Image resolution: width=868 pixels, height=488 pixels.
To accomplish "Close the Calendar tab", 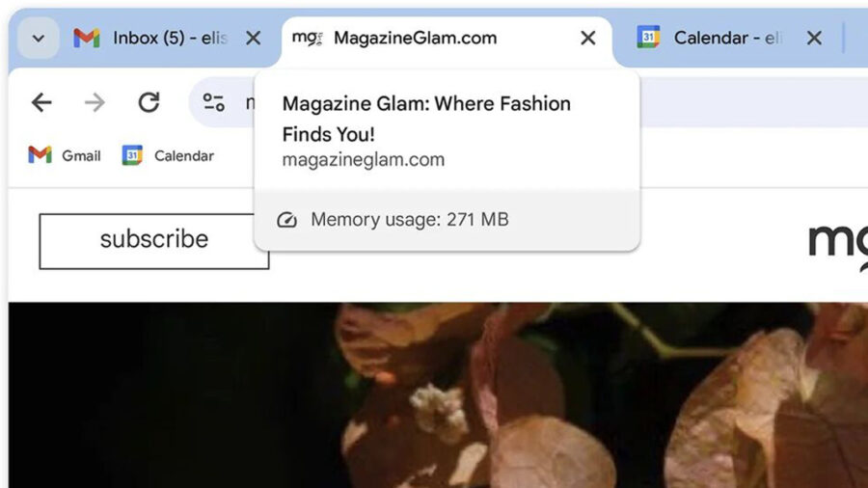I will (x=814, y=39).
